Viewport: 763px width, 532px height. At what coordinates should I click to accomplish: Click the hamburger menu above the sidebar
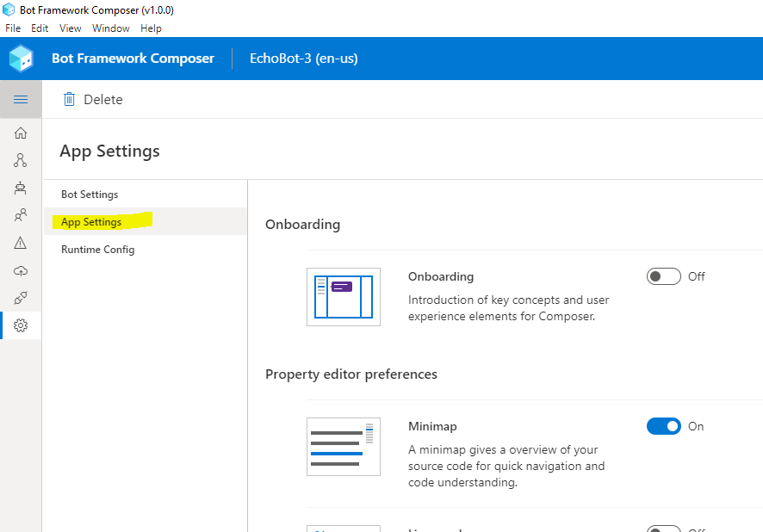tap(21, 99)
